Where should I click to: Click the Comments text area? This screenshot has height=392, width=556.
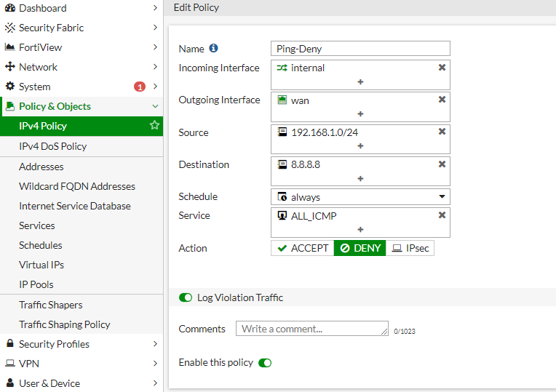tap(312, 329)
